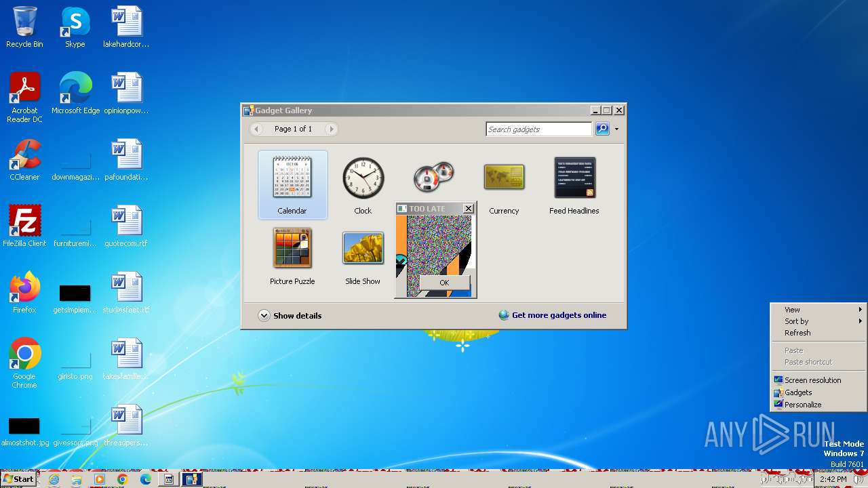Choose Screen resolution from context menu
868x488 pixels.
(818, 380)
